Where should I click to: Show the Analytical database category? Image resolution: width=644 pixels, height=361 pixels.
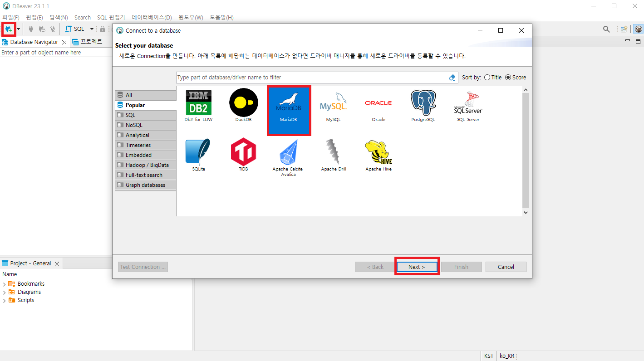pyautogui.click(x=145, y=135)
